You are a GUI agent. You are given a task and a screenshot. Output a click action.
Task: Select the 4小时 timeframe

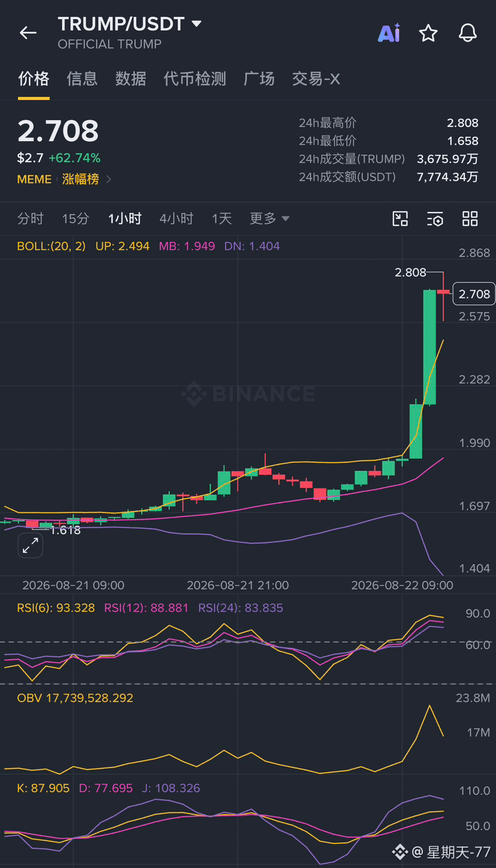pos(176,218)
